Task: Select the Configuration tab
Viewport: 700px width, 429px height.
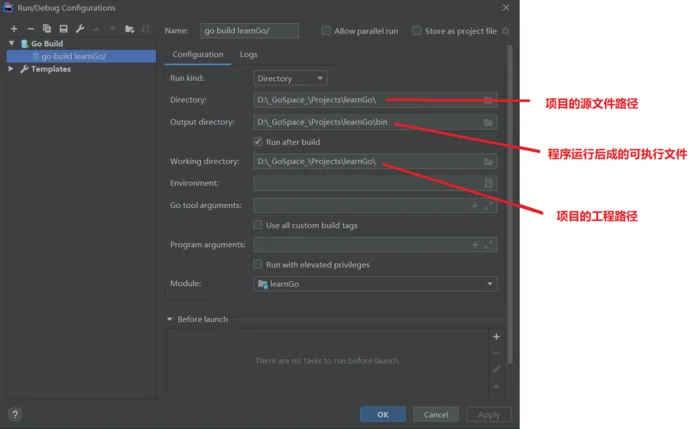Action: [x=197, y=54]
